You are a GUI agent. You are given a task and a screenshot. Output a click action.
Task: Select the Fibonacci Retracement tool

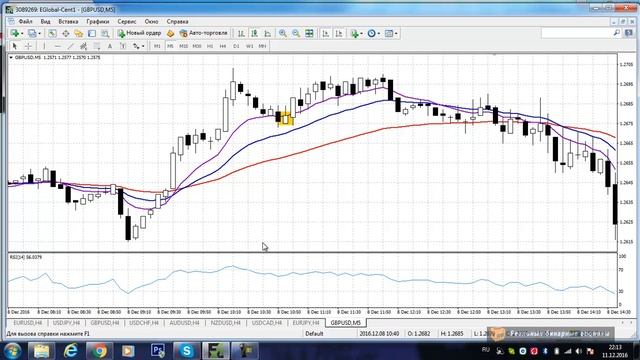pyautogui.click(x=97, y=46)
